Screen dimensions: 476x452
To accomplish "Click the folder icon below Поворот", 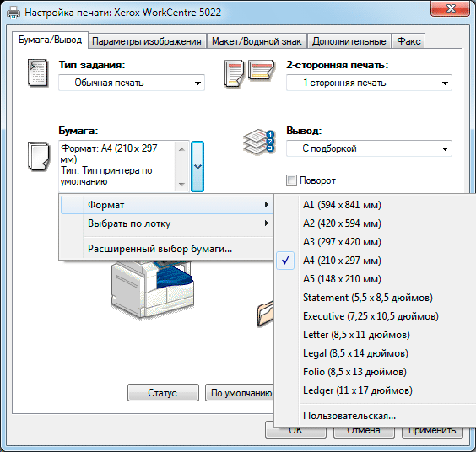I will [266, 314].
